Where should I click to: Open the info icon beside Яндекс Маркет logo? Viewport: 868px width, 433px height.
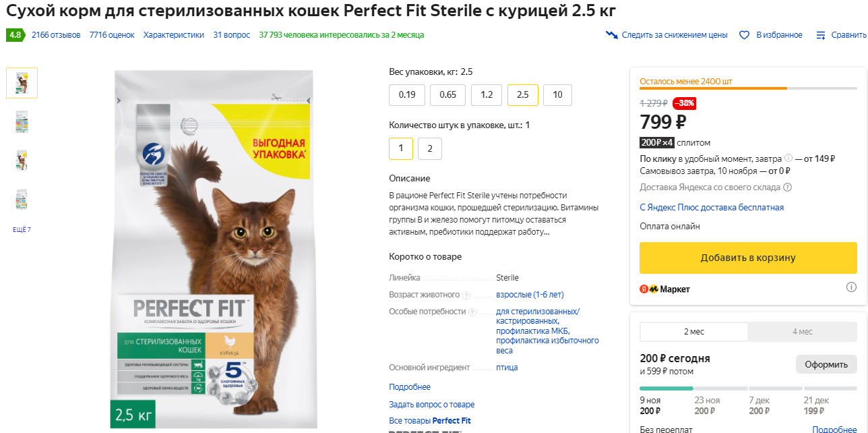(850, 286)
